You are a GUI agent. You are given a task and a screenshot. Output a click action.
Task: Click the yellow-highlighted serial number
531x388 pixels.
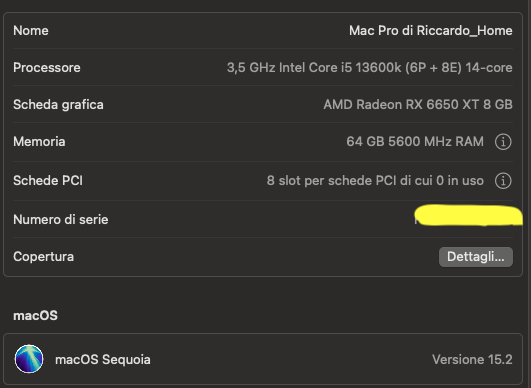point(469,215)
